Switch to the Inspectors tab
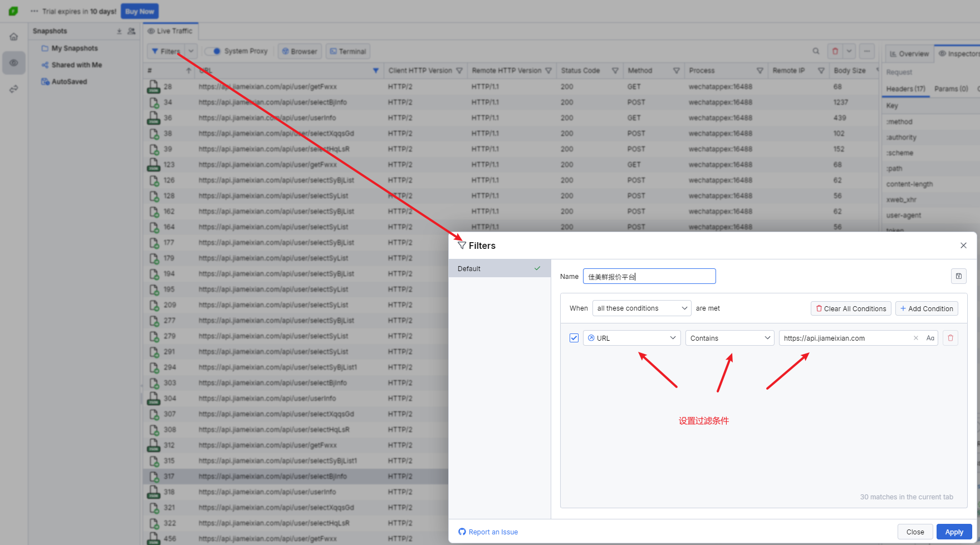This screenshot has height=545, width=980. click(958, 53)
